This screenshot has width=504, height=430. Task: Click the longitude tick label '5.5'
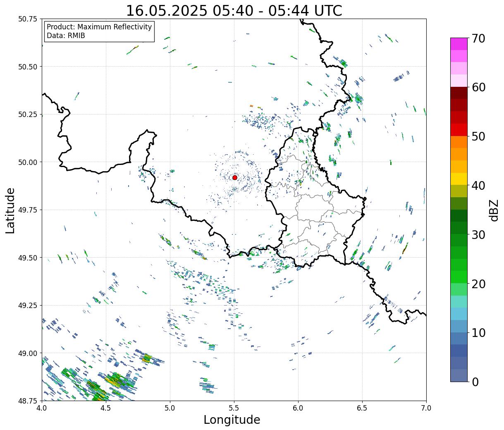click(234, 408)
